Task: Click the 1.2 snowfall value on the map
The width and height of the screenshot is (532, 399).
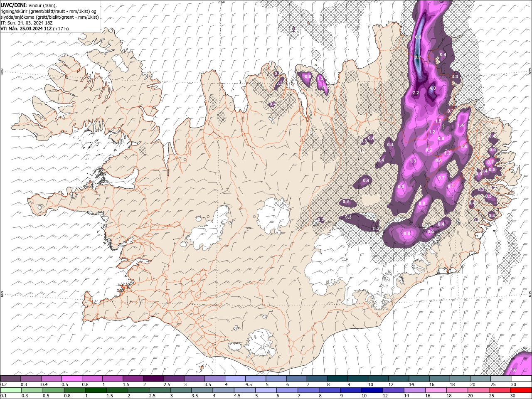Action: click(432, 132)
